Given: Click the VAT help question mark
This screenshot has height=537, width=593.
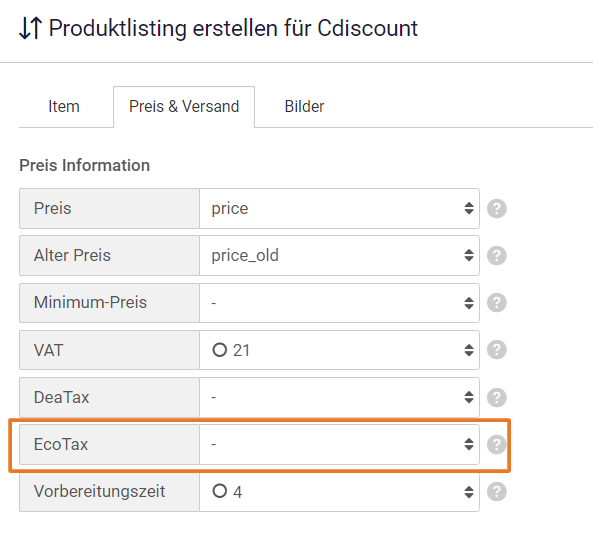Looking at the screenshot, I should pyautogui.click(x=497, y=350).
